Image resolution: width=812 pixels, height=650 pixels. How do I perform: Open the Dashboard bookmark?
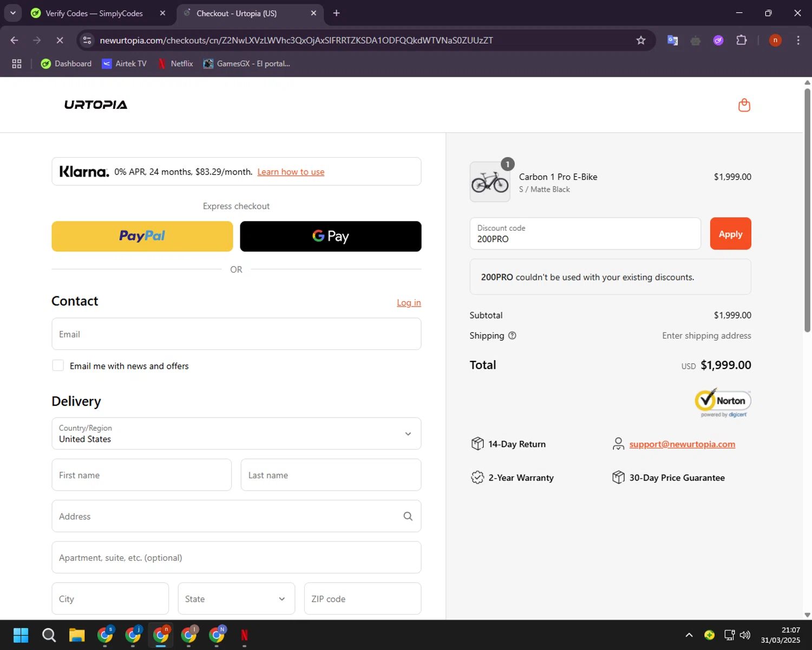coord(66,64)
